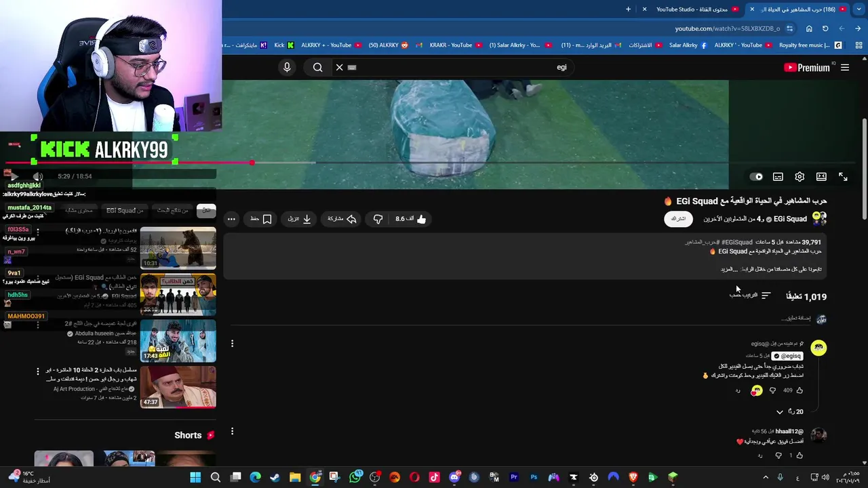Image resolution: width=868 pixels, height=488 pixels.
Task: Click the subscribe button beside EGi Squad
Action: pyautogui.click(x=678, y=219)
